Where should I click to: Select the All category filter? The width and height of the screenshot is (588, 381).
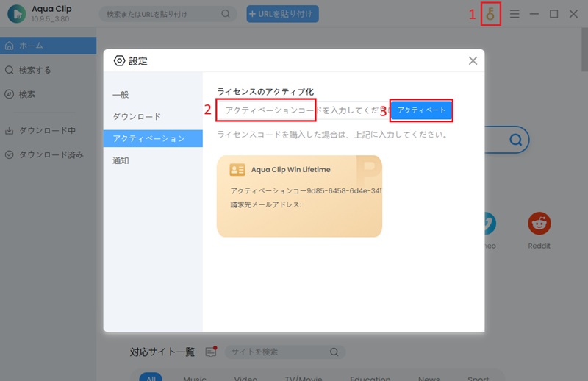[x=151, y=377]
